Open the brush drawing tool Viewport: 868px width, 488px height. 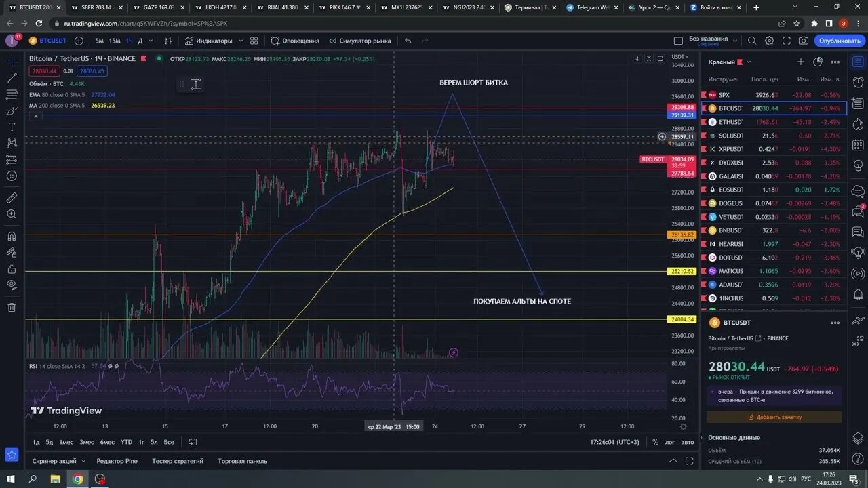pyautogui.click(x=12, y=110)
